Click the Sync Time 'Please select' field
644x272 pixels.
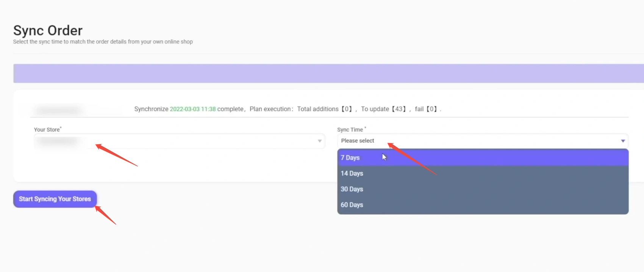(483, 141)
